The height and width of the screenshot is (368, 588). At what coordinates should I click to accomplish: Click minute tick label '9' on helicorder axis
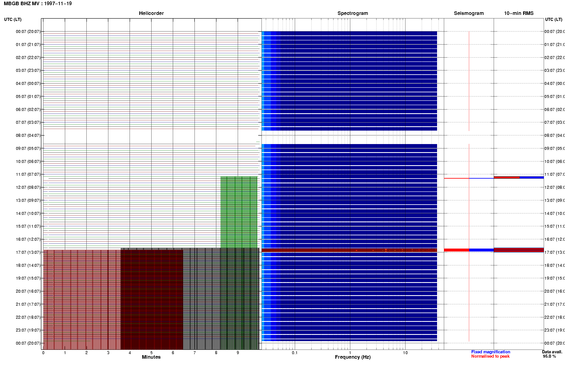point(238,353)
